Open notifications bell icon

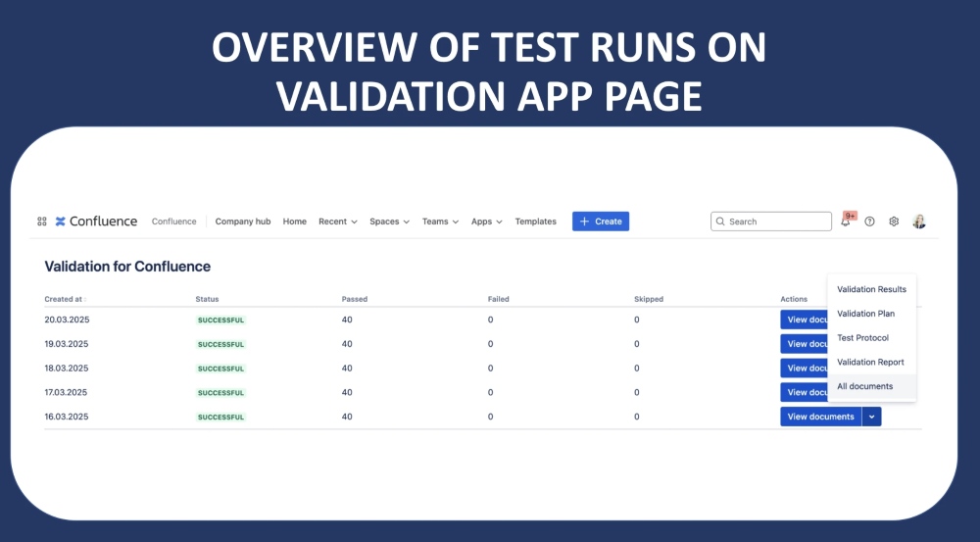pos(846,222)
